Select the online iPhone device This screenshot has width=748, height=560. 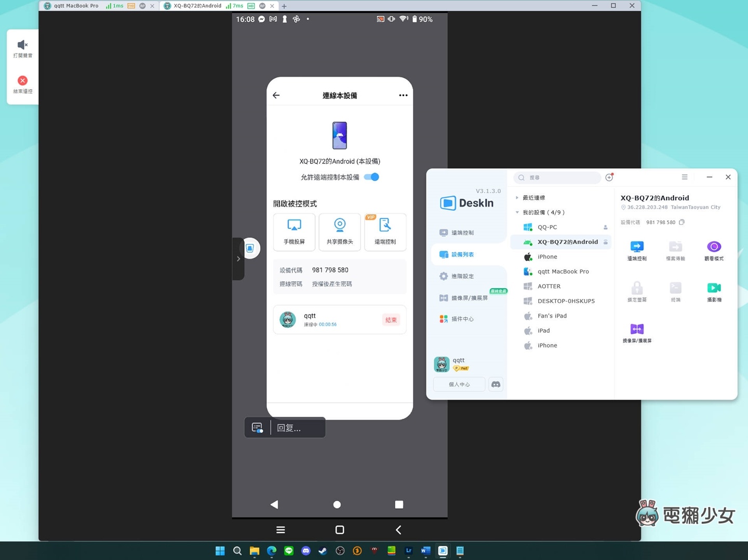561,257
